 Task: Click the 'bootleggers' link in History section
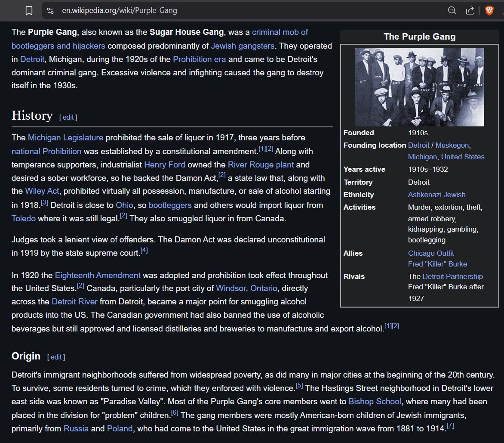(170, 205)
